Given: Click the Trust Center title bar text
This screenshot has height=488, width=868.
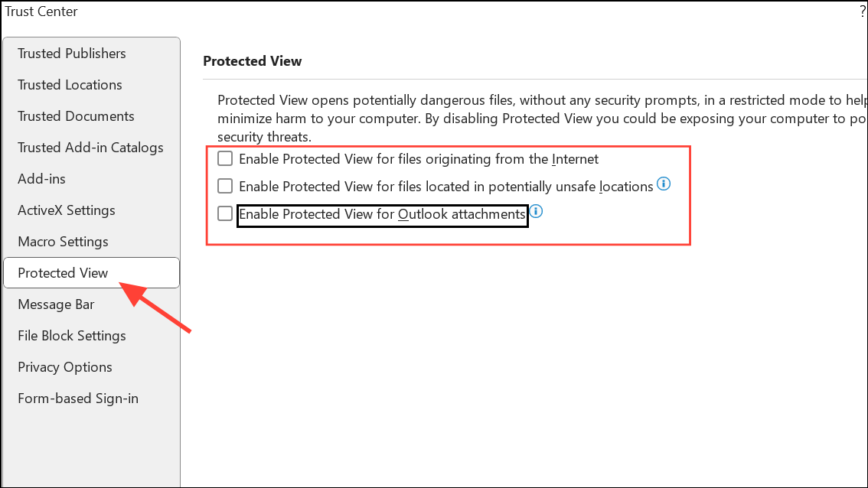Looking at the screenshot, I should [x=41, y=11].
